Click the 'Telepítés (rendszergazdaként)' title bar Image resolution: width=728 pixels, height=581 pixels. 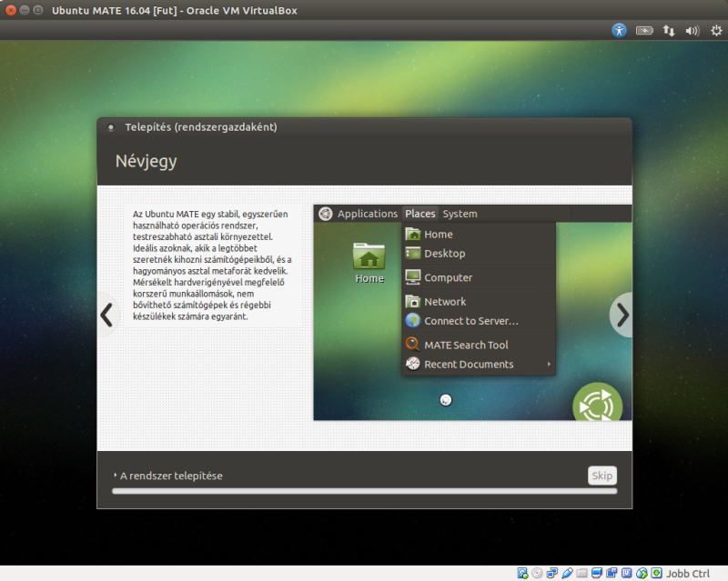click(201, 127)
